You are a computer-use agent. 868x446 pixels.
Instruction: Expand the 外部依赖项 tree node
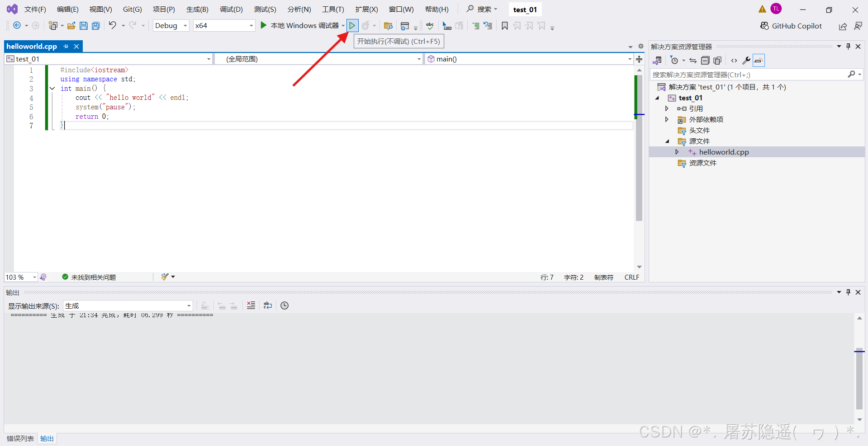tap(667, 119)
